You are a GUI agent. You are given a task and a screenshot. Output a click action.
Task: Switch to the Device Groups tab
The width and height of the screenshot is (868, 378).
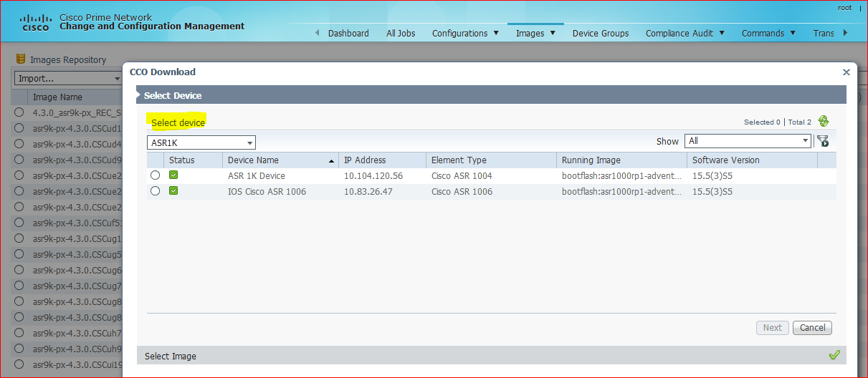[601, 33]
